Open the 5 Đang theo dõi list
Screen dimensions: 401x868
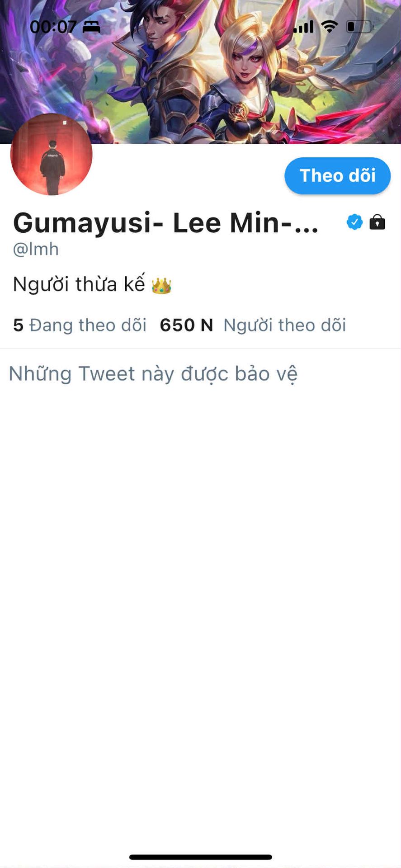click(x=80, y=325)
